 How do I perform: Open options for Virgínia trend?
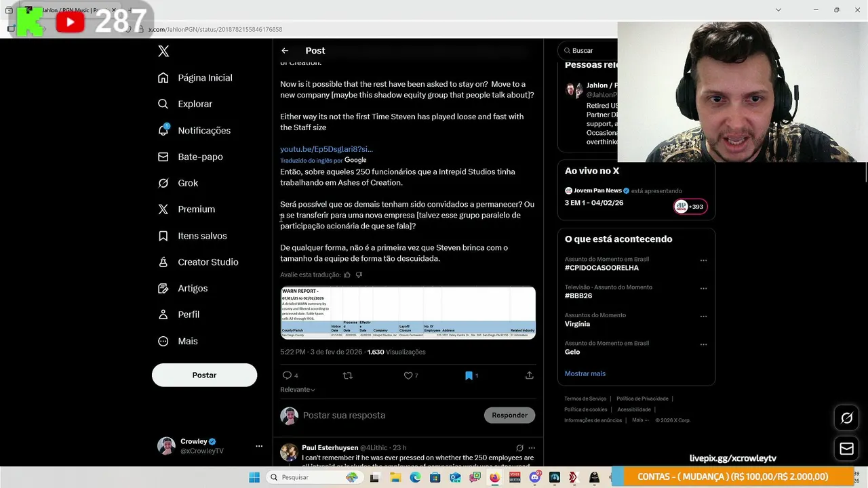(703, 317)
